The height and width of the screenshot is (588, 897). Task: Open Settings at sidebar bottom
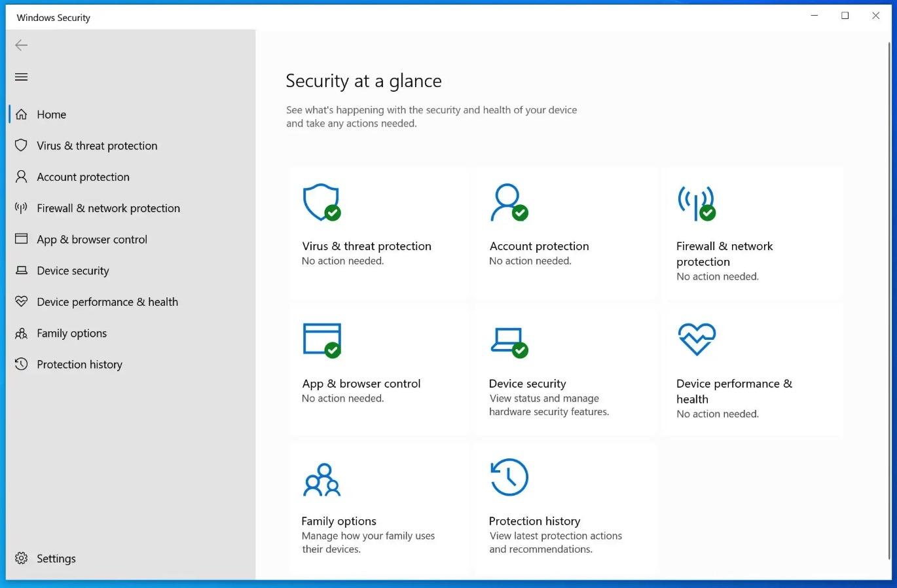pyautogui.click(x=56, y=559)
